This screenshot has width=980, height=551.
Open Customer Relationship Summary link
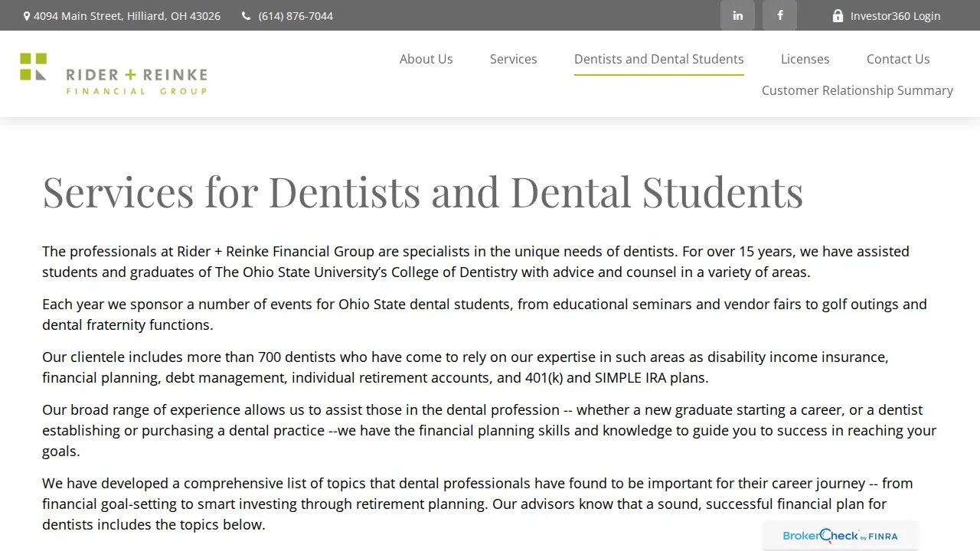tap(857, 90)
